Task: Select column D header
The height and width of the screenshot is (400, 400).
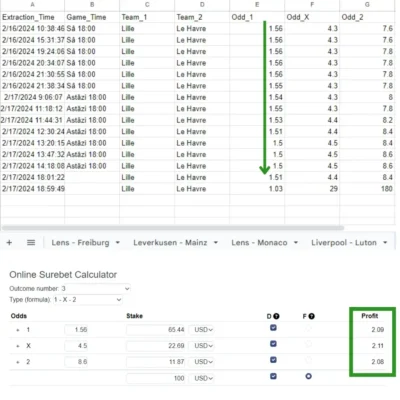Action: pos(202,5)
